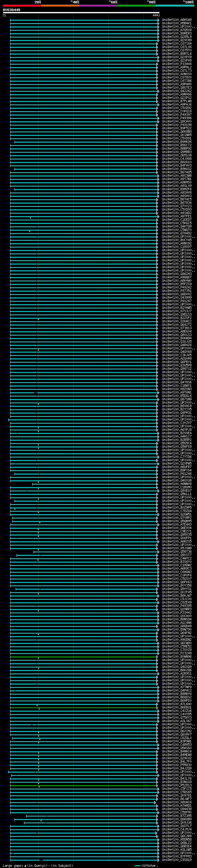This screenshot has height=868, width=197.
Task: Select the UniRef100_C3YZV7 label
Action: pos(176,423)
